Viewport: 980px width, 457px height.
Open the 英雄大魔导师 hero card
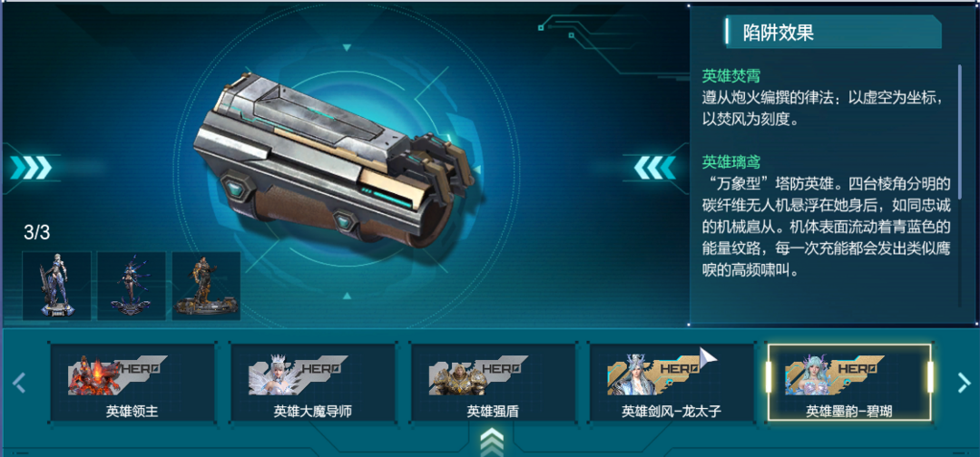pyautogui.click(x=312, y=382)
